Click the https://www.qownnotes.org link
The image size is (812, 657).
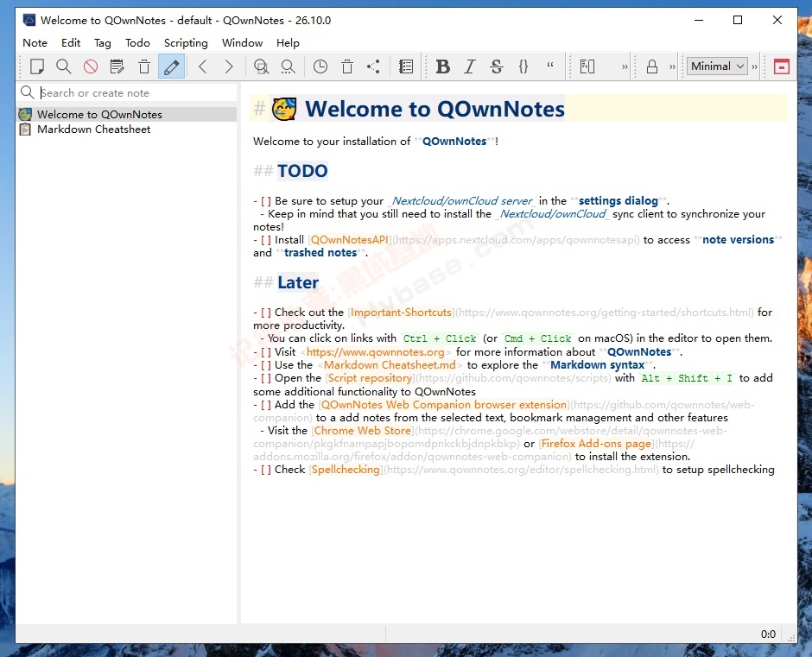376,352
